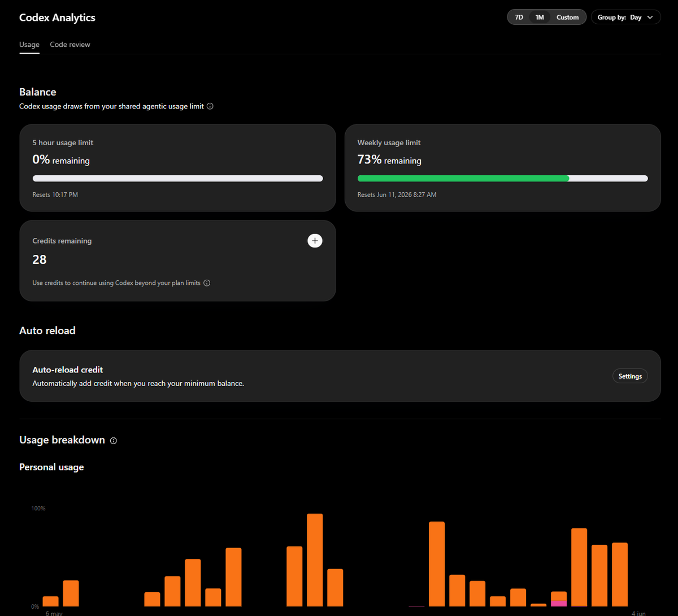
Task: Click the info icon next to Usage breakdown
Action: tap(114, 441)
